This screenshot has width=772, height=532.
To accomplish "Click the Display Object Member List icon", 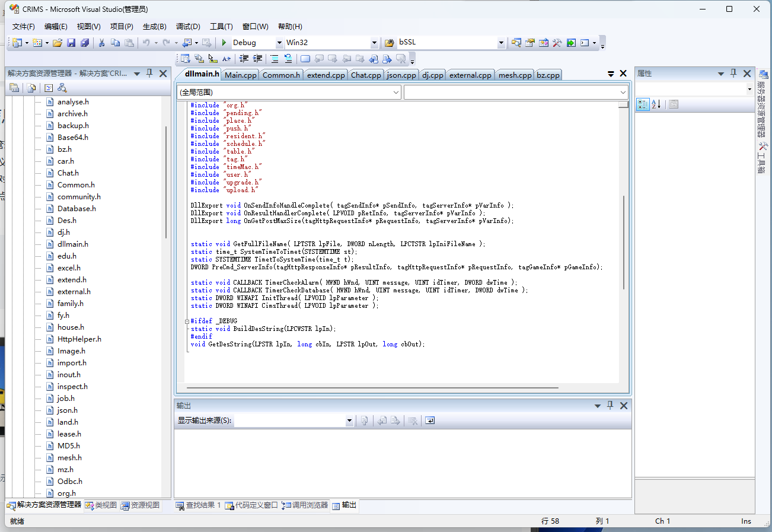I will [x=186, y=59].
